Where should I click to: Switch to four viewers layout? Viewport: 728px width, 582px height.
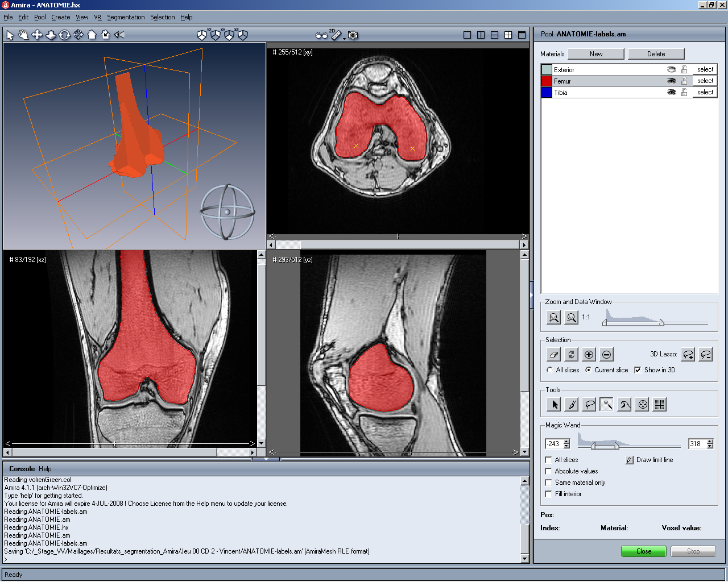(508, 35)
